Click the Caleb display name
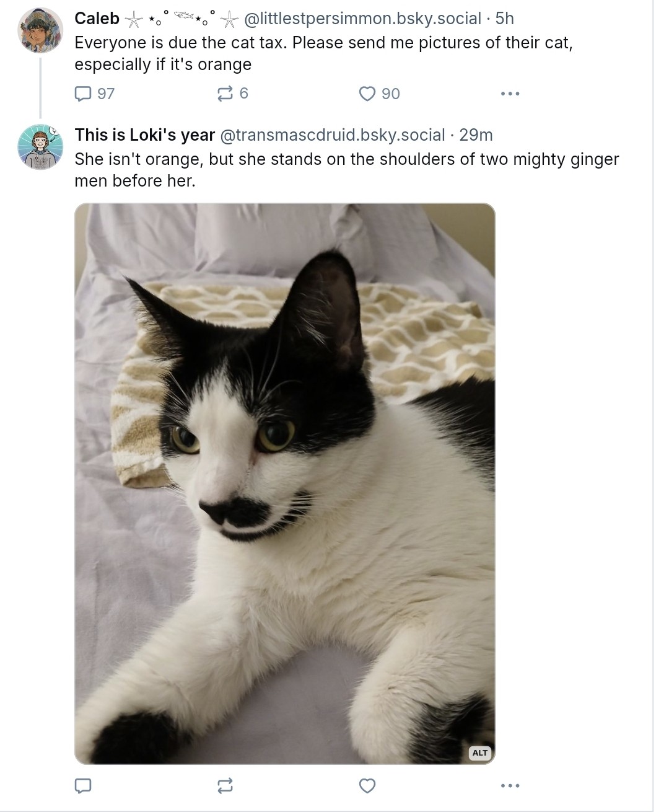669x812 pixels. (x=97, y=19)
